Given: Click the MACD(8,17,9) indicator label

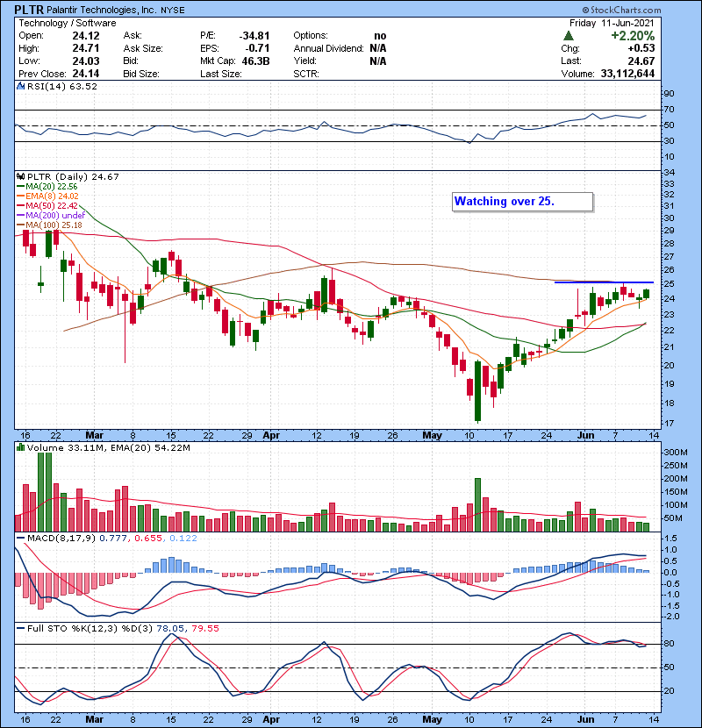Looking at the screenshot, I should coord(61,539).
